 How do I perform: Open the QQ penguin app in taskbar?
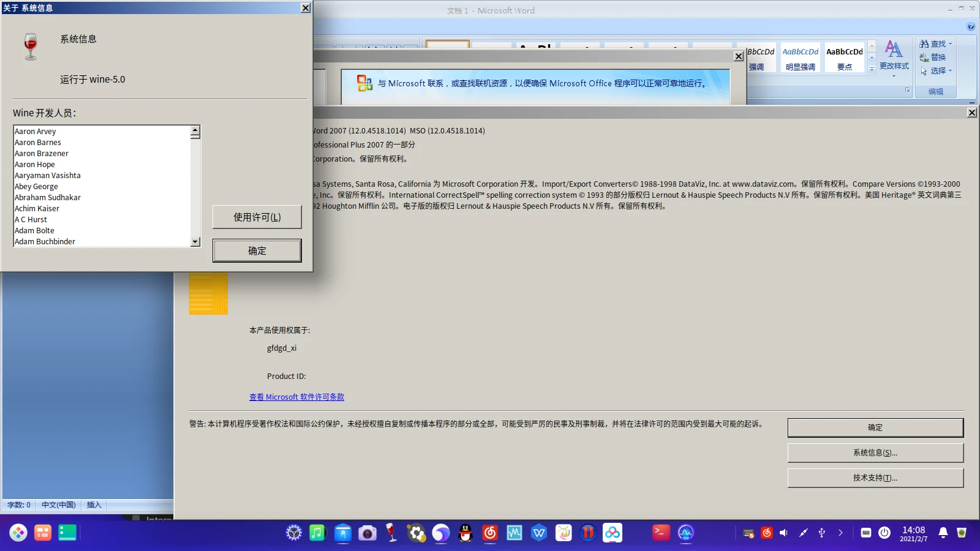466,533
